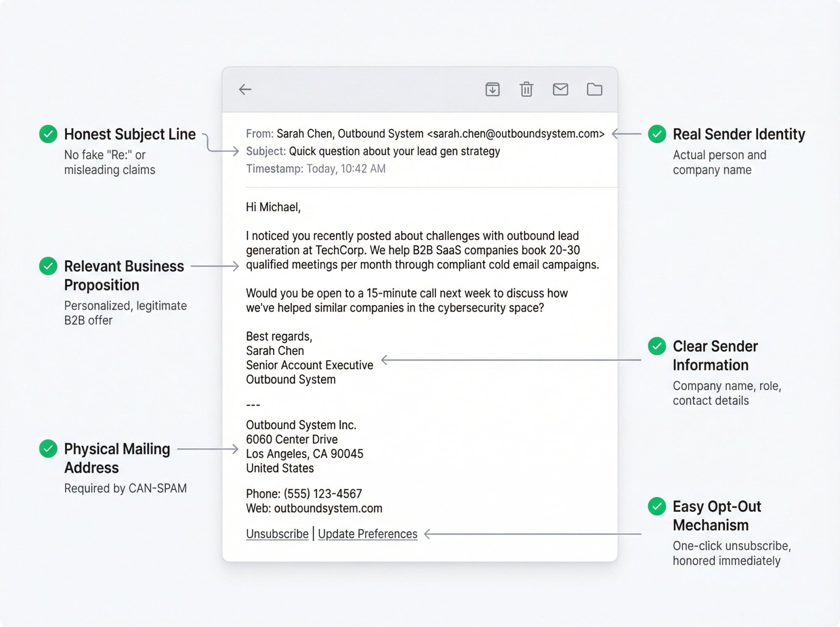Viewport: 840px width, 627px height.
Task: Click the green checkmark beside Honest Subject Line
Action: (x=49, y=134)
